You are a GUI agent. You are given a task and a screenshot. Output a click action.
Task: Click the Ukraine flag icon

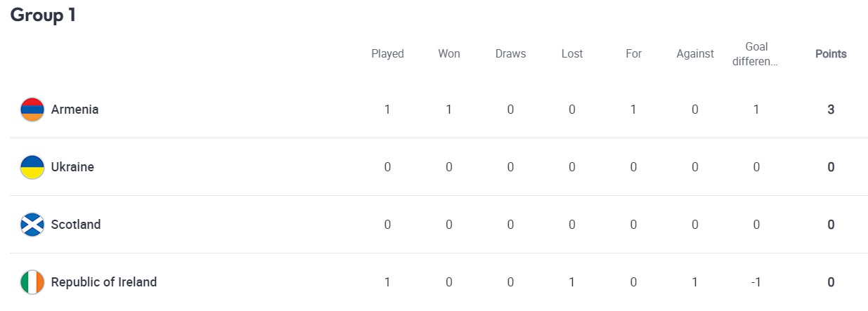(32, 167)
